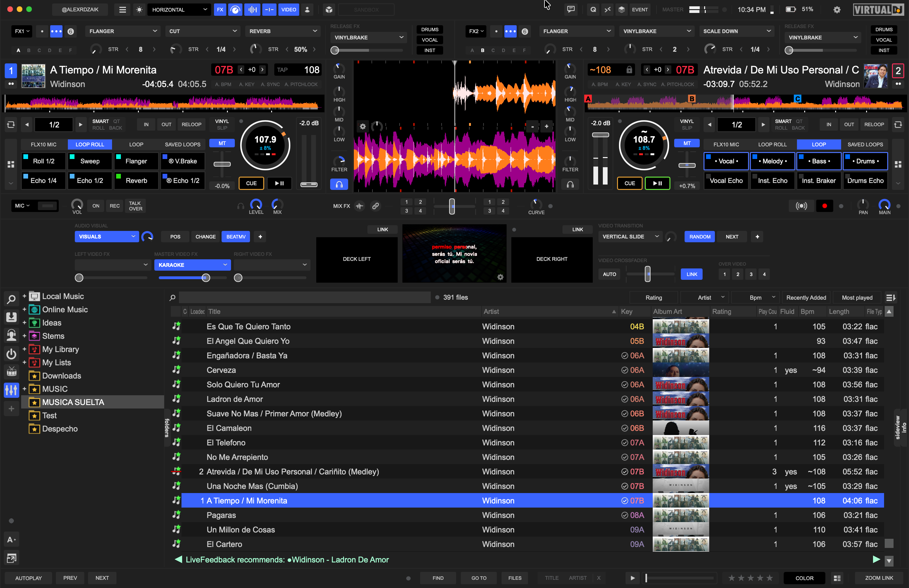This screenshot has height=588, width=909.
Task: Click the deck 1 headphone PFL button
Action: [x=339, y=185]
